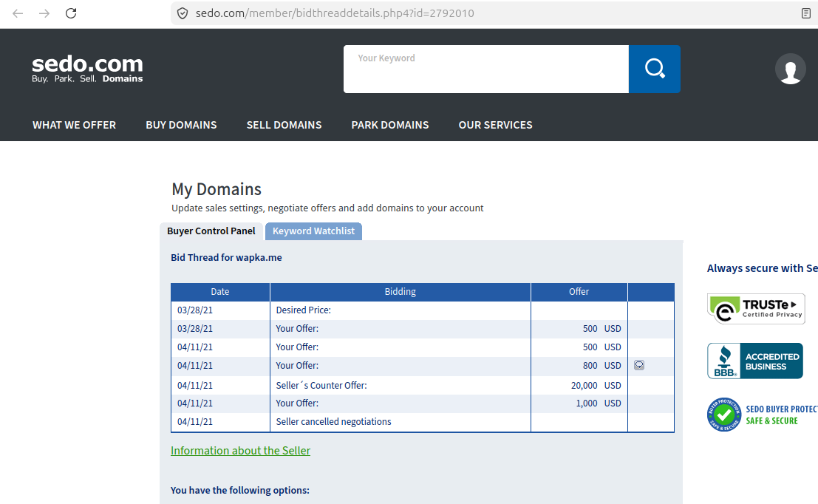The width and height of the screenshot is (818, 504).
Task: Click the blue search magnifier button
Action: [x=654, y=69]
